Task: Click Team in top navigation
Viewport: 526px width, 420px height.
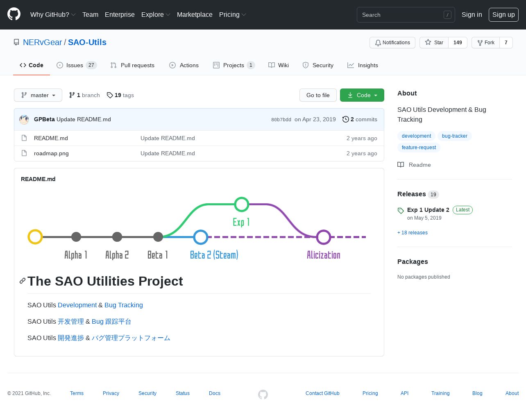Action: [x=90, y=14]
